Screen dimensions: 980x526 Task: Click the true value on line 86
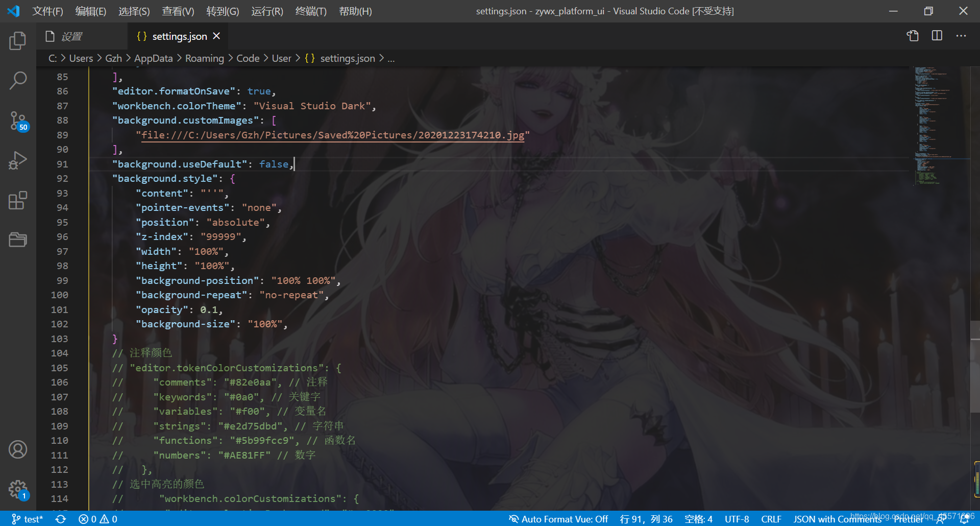[259, 91]
